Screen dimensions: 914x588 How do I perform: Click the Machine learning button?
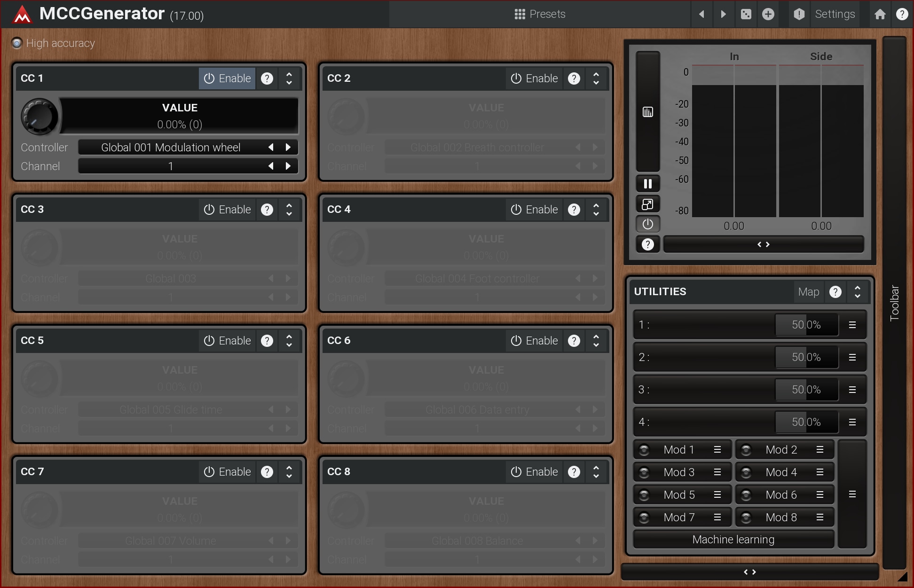point(733,540)
